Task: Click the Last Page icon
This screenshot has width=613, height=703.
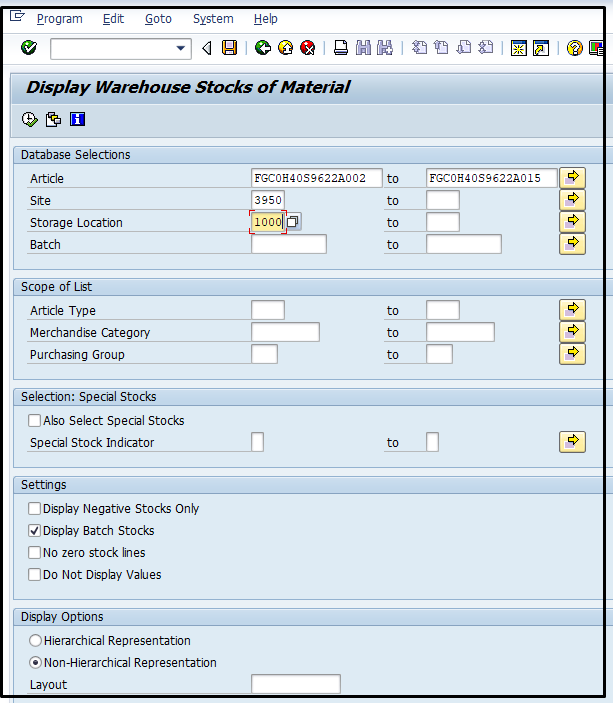Action: 486,48
